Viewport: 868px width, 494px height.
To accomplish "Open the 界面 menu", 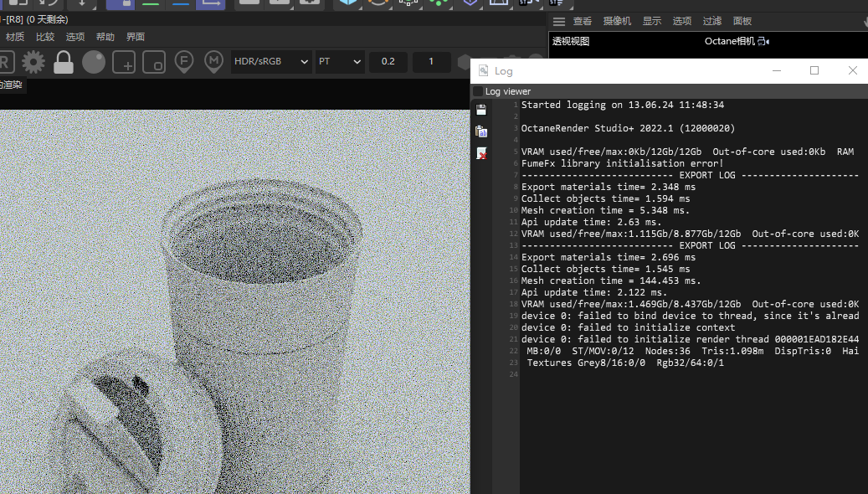I will click(136, 37).
